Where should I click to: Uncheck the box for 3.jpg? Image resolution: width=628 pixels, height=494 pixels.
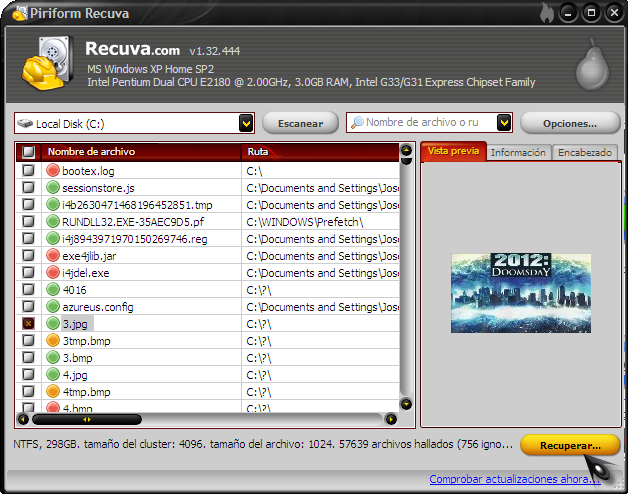click(x=28, y=323)
